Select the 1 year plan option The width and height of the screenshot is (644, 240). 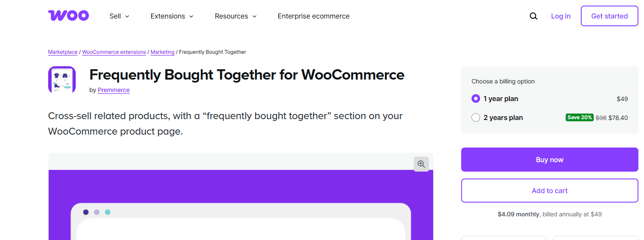[475, 98]
